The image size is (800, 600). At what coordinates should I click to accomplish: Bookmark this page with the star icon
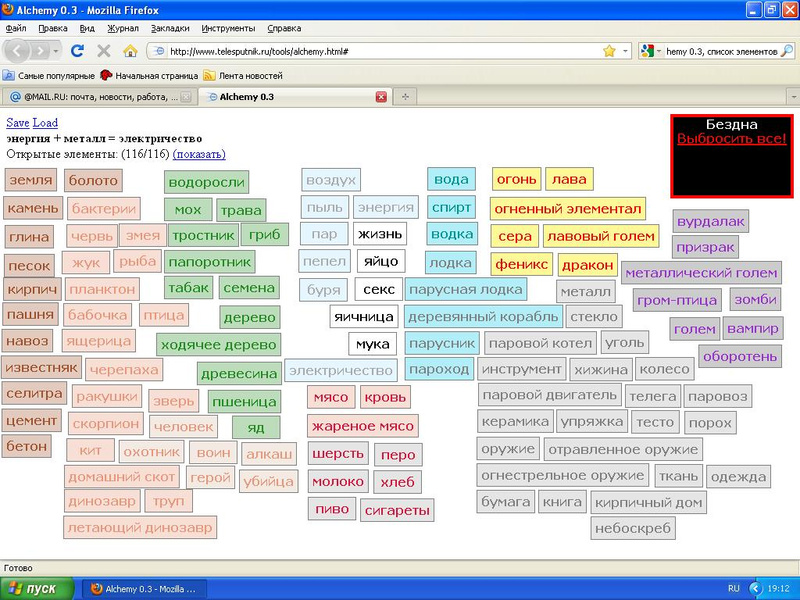pos(609,51)
